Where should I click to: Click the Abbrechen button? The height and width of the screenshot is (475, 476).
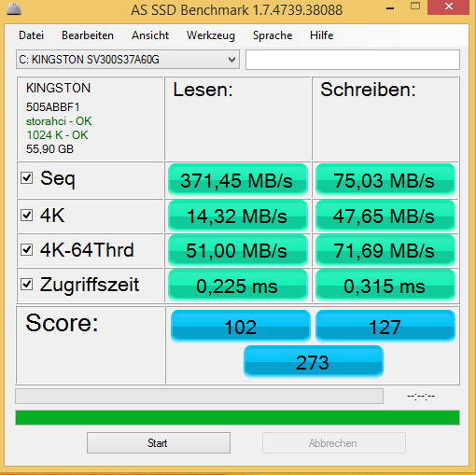(x=334, y=442)
